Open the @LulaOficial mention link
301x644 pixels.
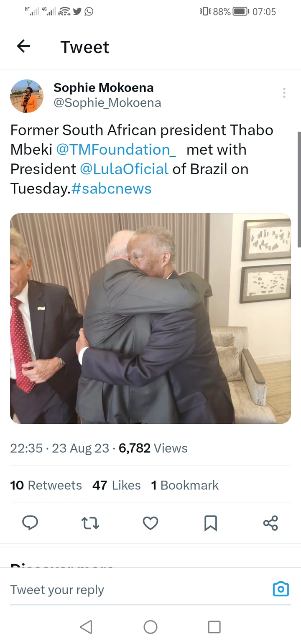coord(124,169)
